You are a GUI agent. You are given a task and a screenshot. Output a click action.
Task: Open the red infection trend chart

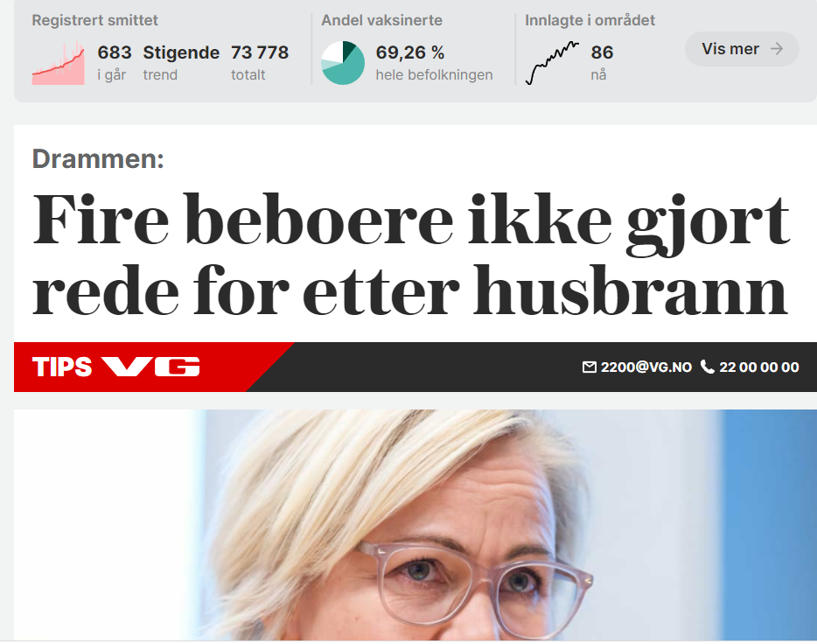(x=58, y=63)
